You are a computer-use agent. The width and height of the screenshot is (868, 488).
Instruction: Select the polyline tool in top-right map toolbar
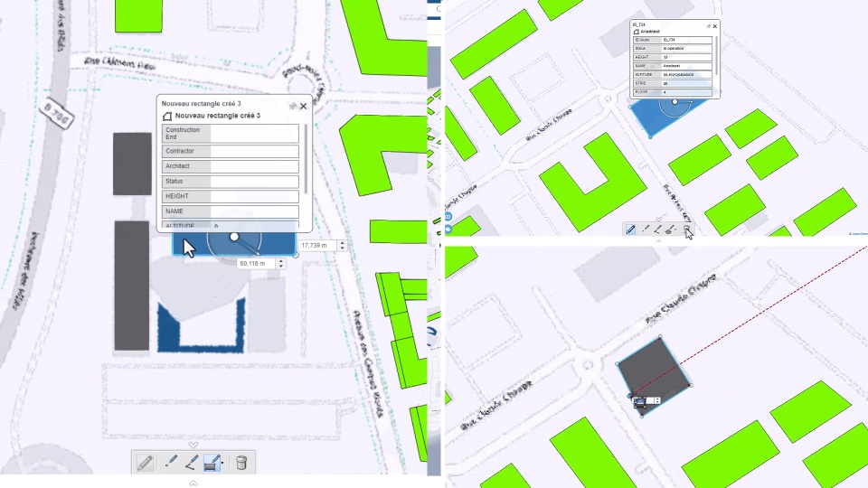pyautogui.click(x=657, y=229)
